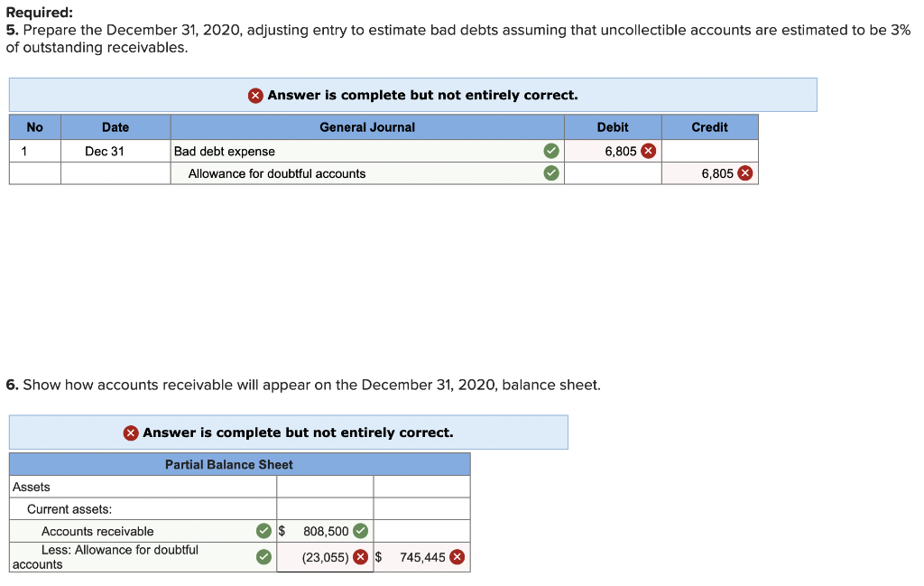Click the green checkmark on the Allowance for doubtful row
The image size is (924, 586).
click(x=263, y=556)
